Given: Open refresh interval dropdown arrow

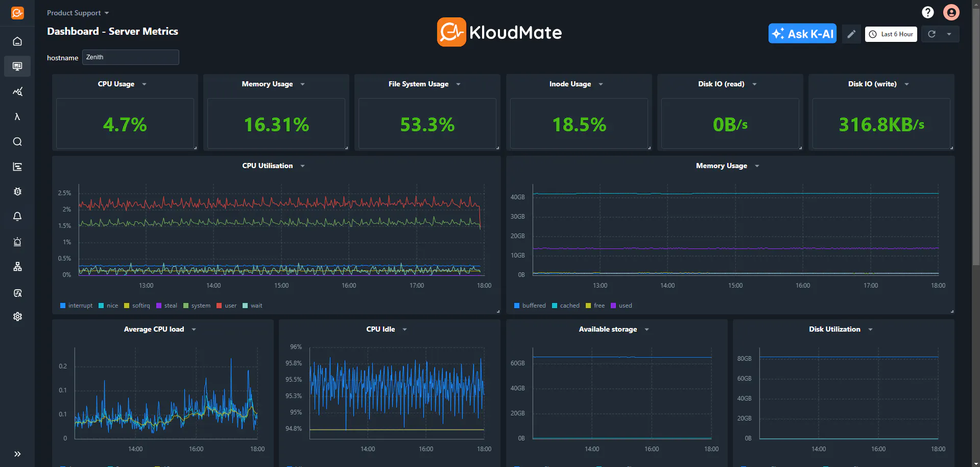Looking at the screenshot, I should click(949, 34).
